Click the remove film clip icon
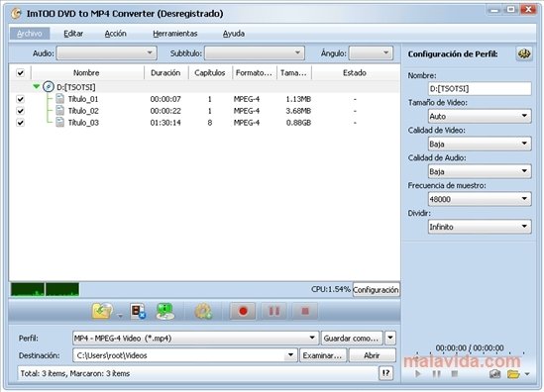This screenshot has width=544, height=392. tap(138, 311)
